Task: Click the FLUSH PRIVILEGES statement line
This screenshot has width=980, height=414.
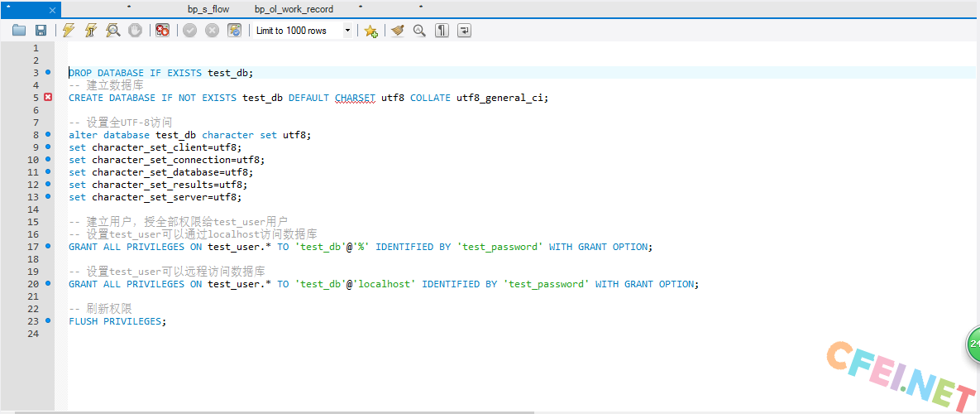Action: 117,321
